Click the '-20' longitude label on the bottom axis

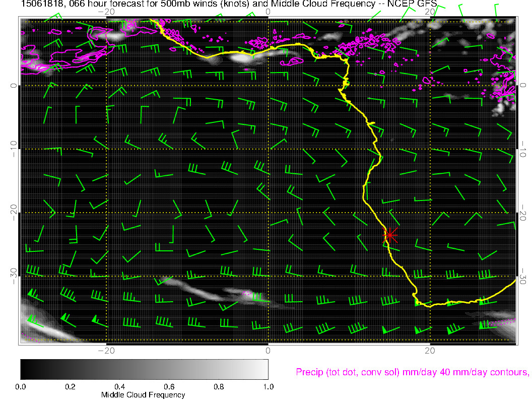(106, 350)
